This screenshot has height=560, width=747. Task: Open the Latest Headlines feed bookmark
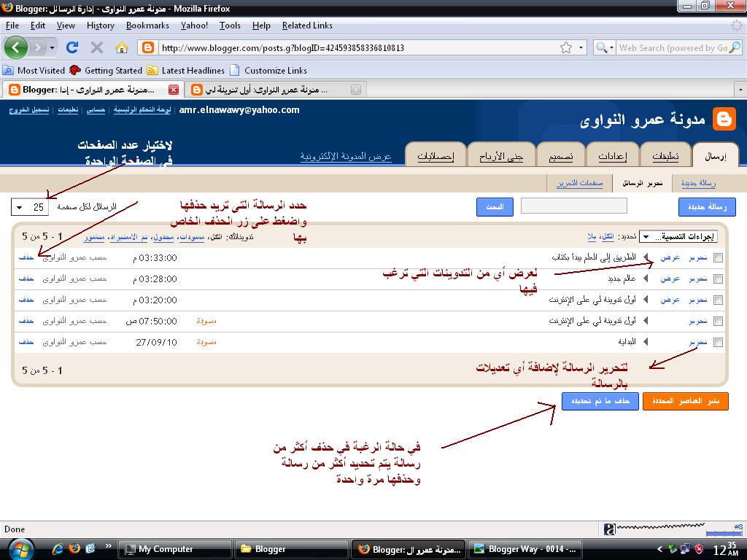[x=186, y=71]
